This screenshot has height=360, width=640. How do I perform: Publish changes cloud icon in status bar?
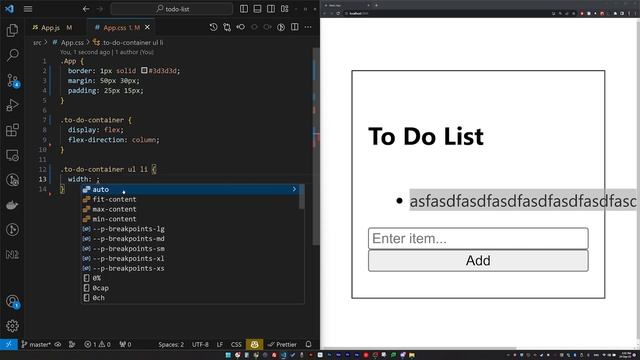(x=58, y=344)
